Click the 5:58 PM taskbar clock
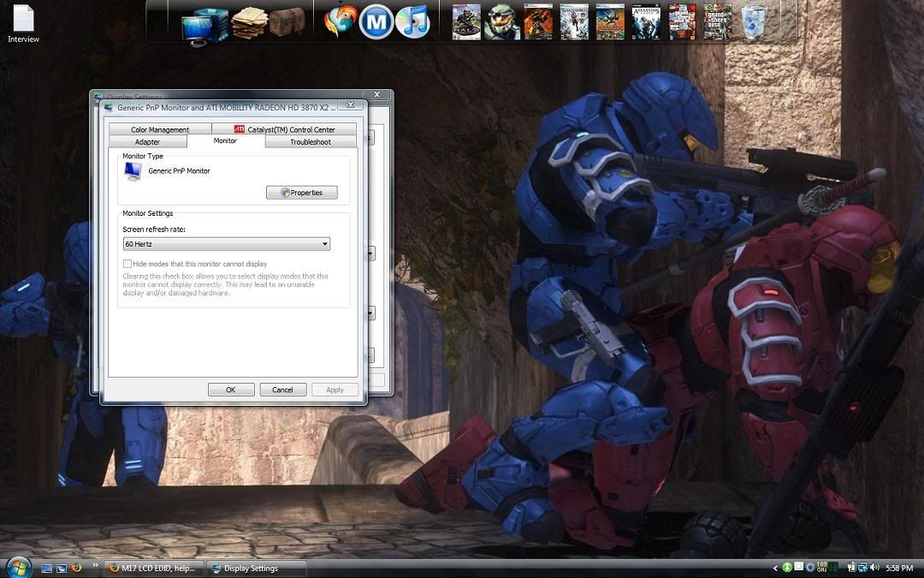924x578 pixels. pos(899,569)
